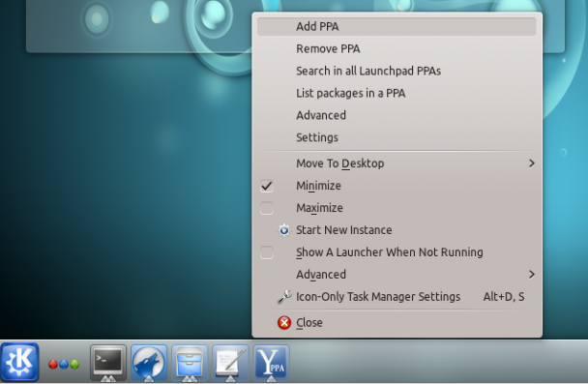Open the text editor notepad icon
This screenshot has width=588, height=384.
(x=230, y=363)
